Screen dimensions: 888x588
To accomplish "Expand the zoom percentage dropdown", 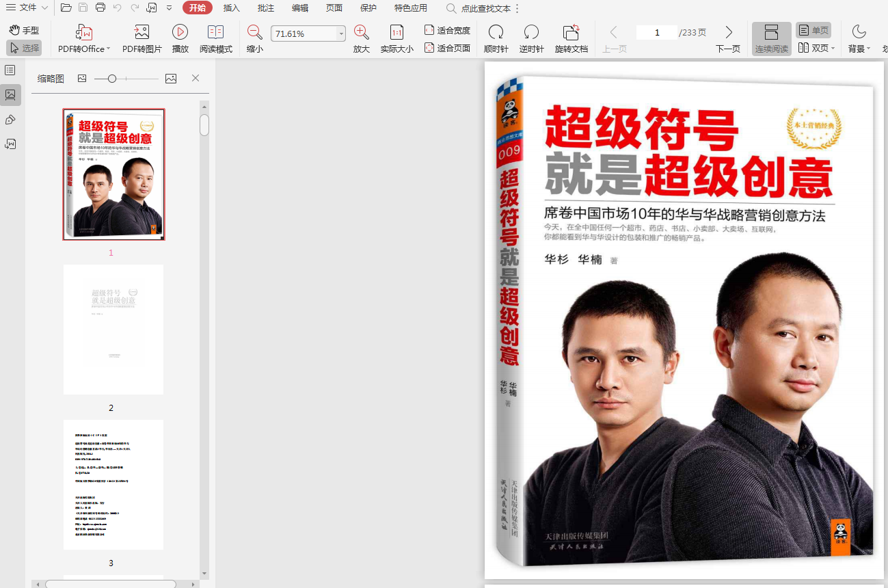I will (x=340, y=34).
